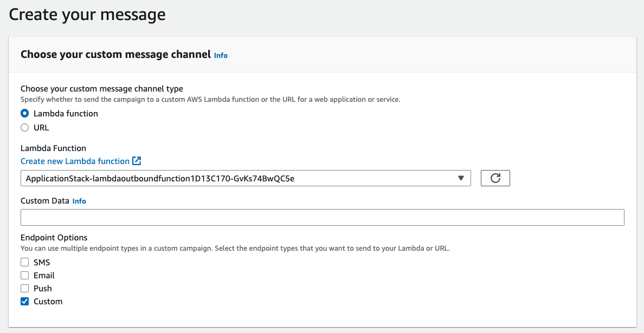
Task: Click the Create your message page title
Action: 87,14
